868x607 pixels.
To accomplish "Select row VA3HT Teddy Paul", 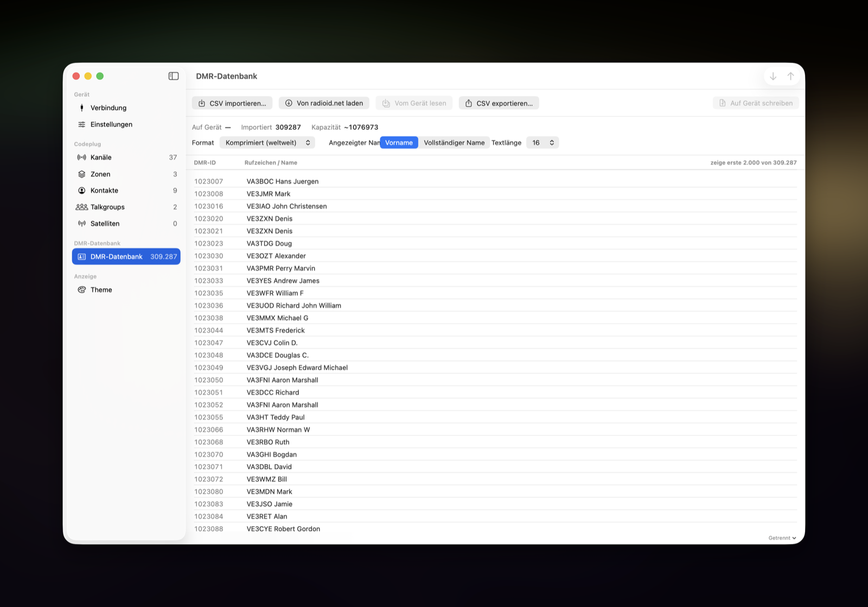I will click(495, 418).
